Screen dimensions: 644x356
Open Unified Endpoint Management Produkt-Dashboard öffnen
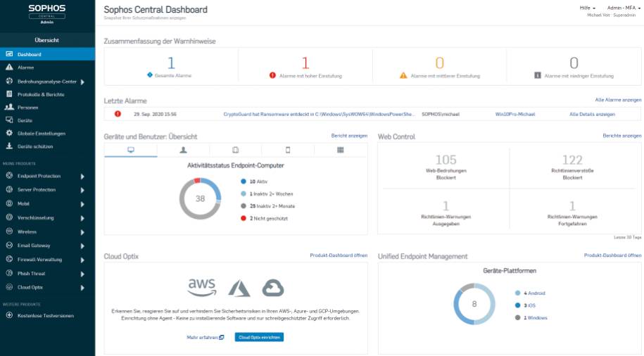click(x=612, y=255)
